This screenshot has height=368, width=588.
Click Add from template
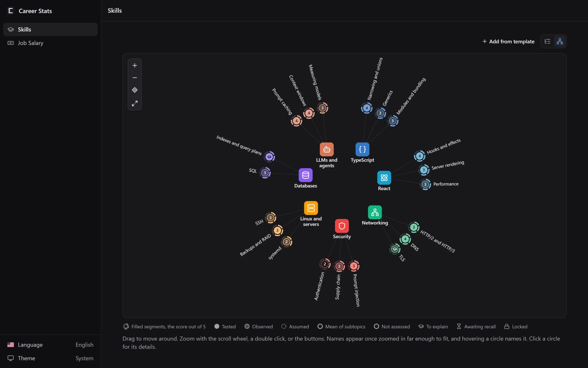pos(508,41)
